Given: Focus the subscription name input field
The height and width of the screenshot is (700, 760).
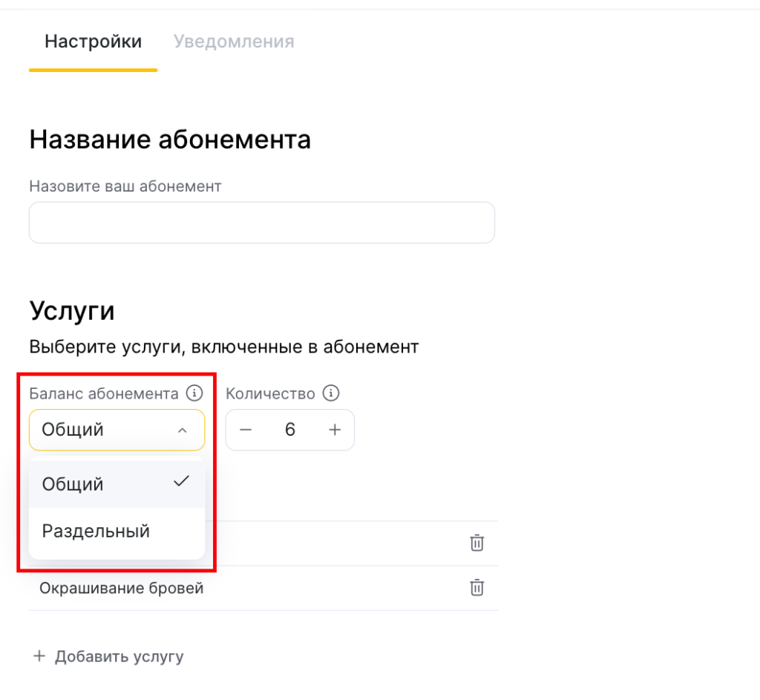Looking at the screenshot, I should tap(261, 223).
